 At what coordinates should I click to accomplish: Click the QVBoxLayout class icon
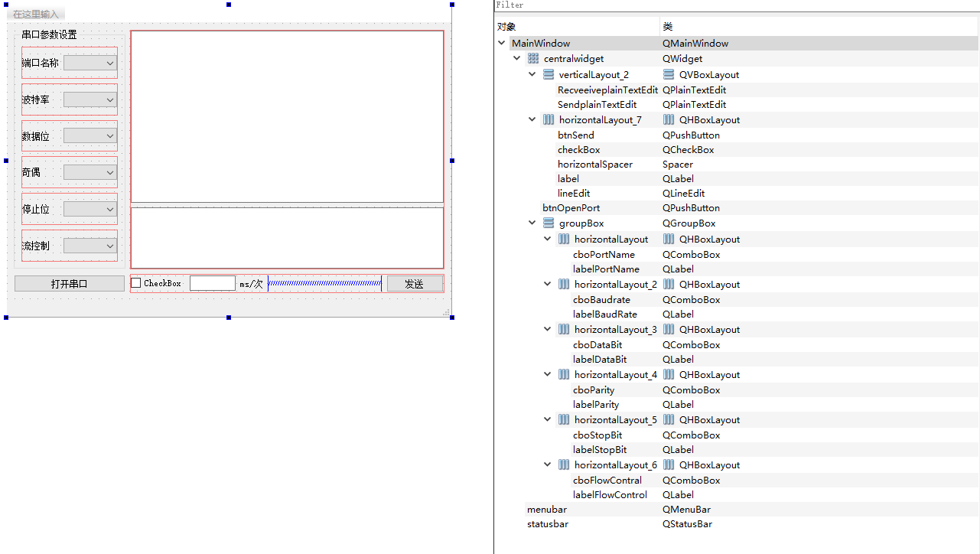(669, 75)
